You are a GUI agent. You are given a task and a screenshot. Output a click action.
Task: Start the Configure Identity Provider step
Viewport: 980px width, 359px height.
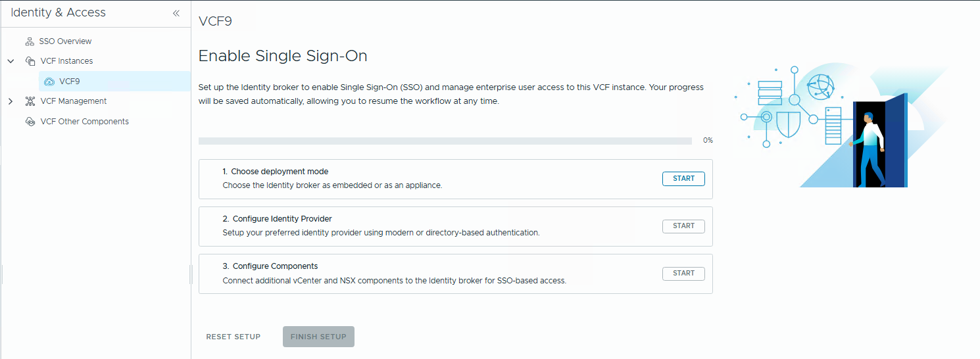tap(683, 226)
